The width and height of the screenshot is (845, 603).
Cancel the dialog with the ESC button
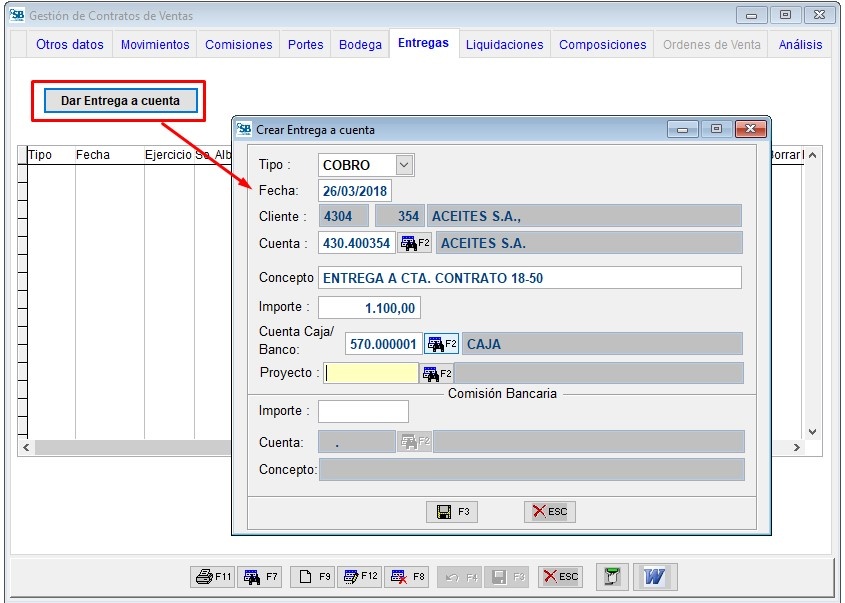click(x=548, y=511)
